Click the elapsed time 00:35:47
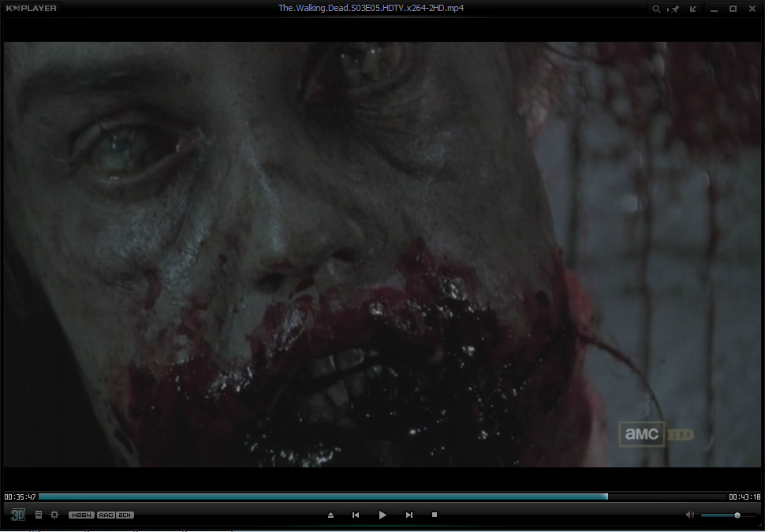Image resolution: width=765 pixels, height=532 pixels. tap(20, 497)
